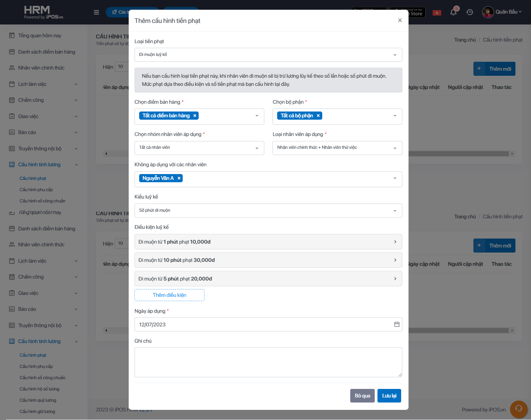Close the Thêm cấu hình tiền phạt dialog
This screenshot has height=420, width=531.
(400, 20)
